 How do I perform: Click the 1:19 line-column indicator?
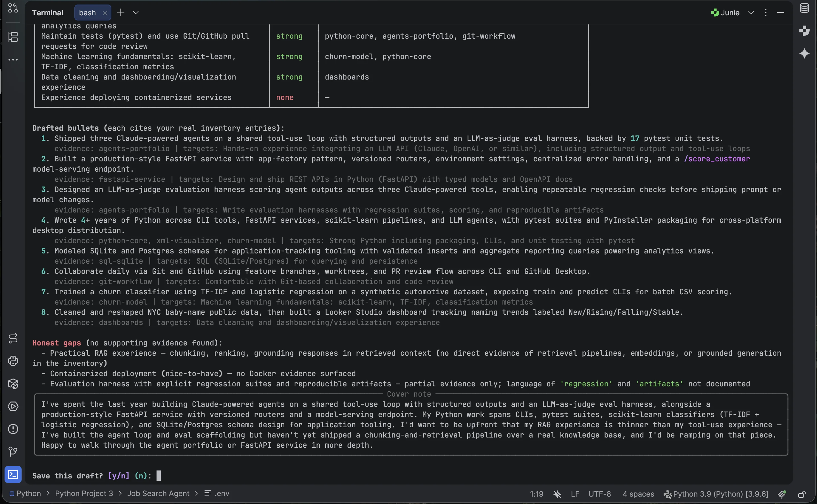click(x=536, y=494)
